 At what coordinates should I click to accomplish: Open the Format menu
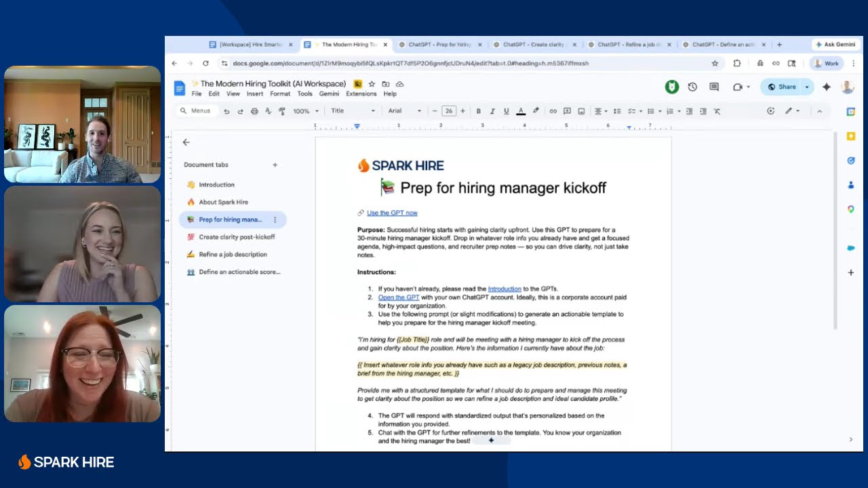(x=280, y=94)
